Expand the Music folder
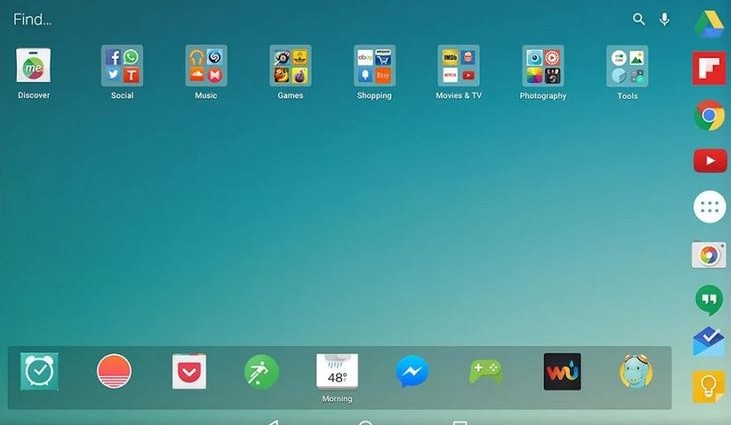Viewport: 731px width, 425px height. (x=206, y=66)
